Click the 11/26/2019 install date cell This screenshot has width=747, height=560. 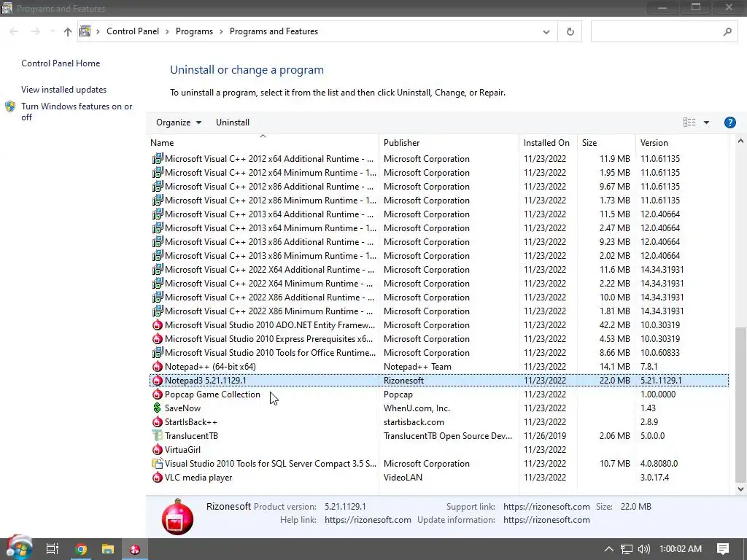pos(545,436)
